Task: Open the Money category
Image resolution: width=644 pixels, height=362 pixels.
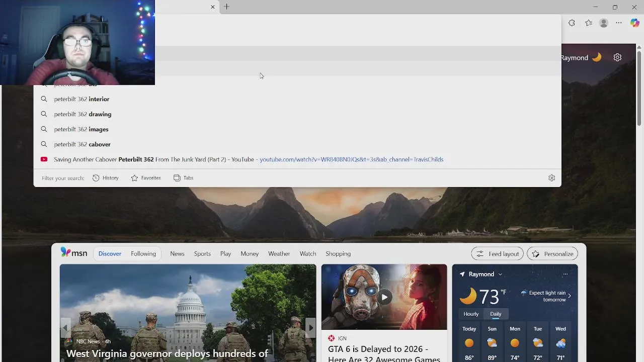Action: pyautogui.click(x=250, y=254)
